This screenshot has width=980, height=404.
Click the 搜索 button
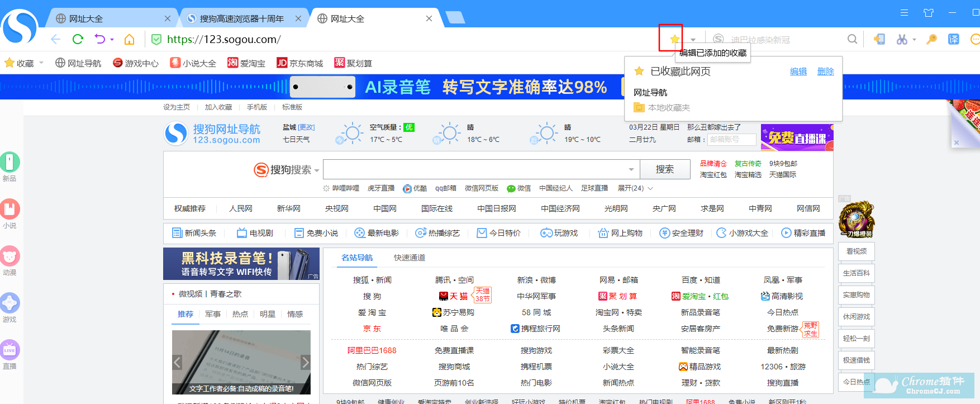[x=665, y=169]
